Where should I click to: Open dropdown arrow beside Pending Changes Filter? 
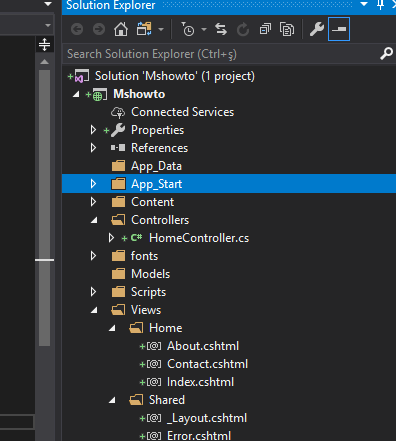[204, 30]
